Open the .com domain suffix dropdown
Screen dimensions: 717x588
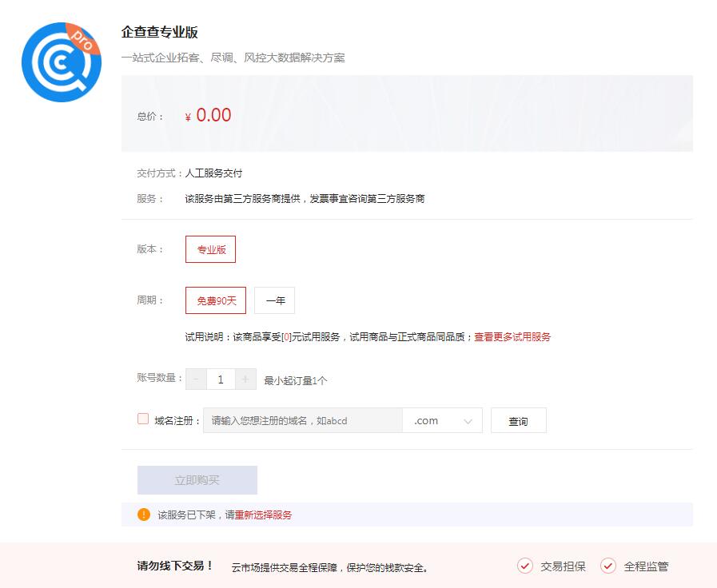442,420
